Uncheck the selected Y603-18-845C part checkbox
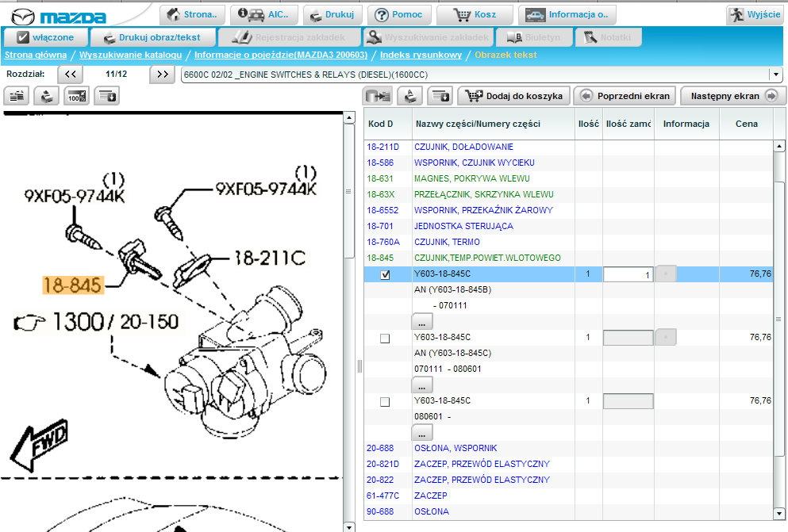788x532 pixels. click(385, 274)
